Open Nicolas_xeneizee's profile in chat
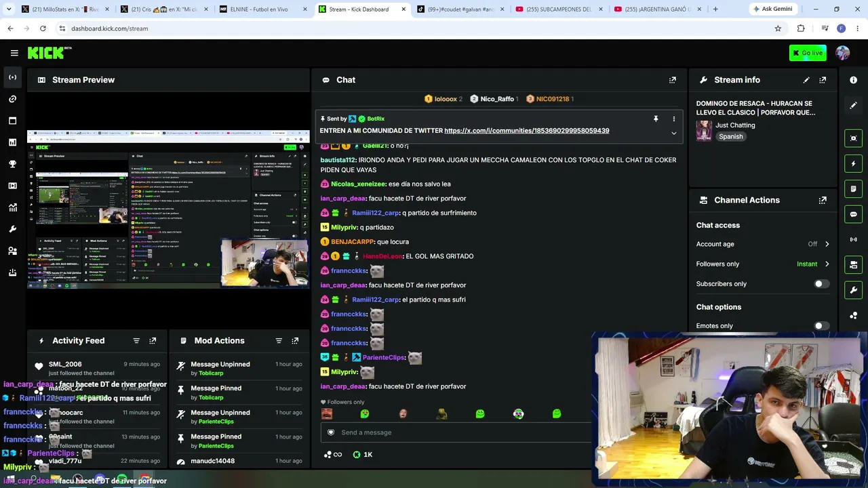Viewport: 868px width, 488px height. click(x=358, y=184)
